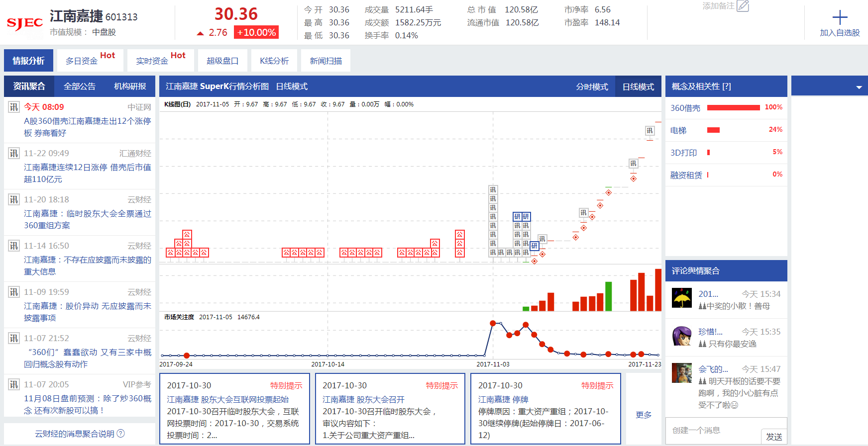The image size is (868, 446).
Task: Open the 新闻扫描 tab
Action: point(325,61)
